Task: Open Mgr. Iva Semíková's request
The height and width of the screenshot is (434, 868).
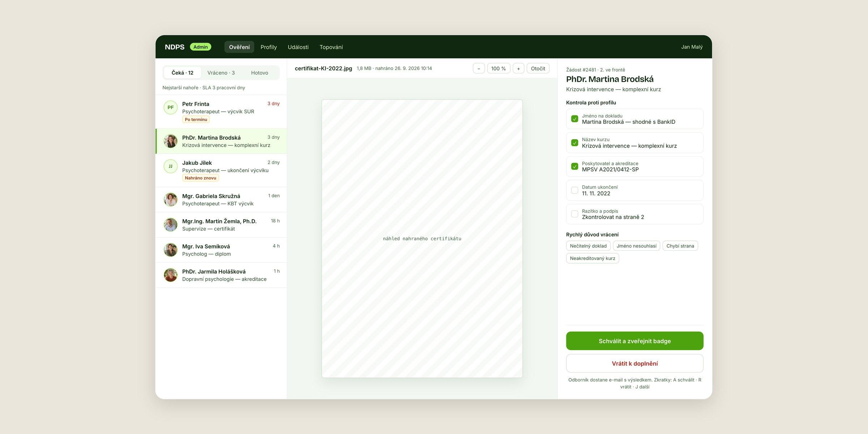Action: [x=221, y=250]
